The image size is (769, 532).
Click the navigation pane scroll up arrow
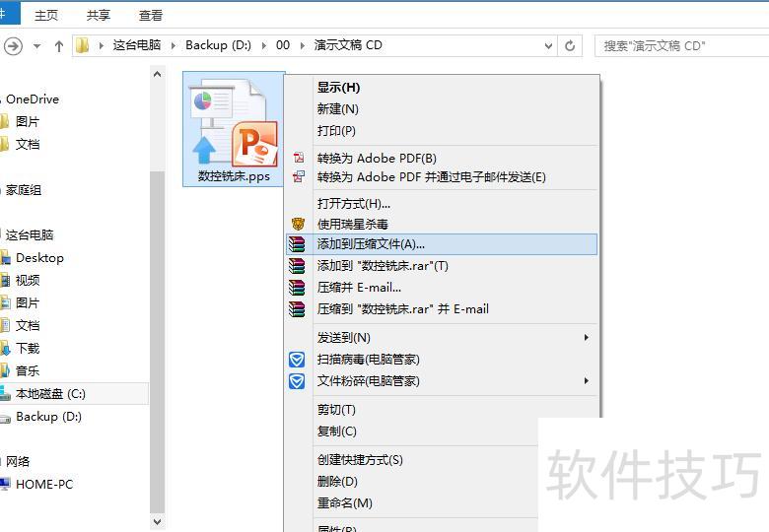[158, 75]
